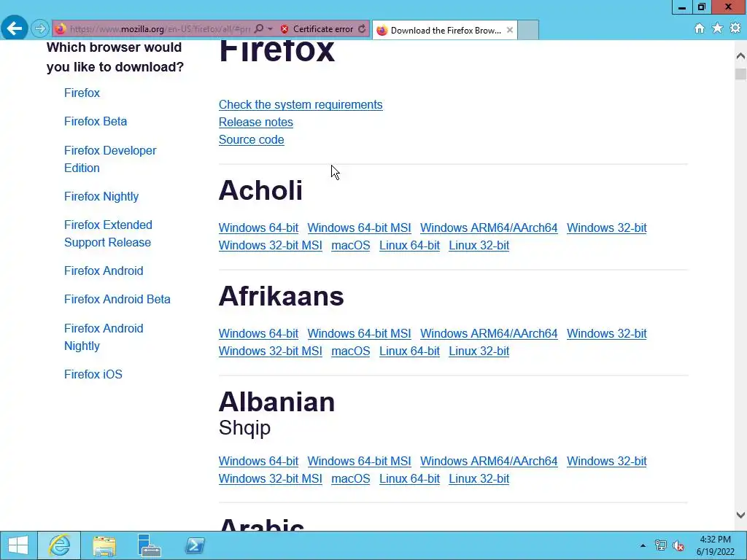747x560 pixels.
Task: Select Firefox Developer Edition in sidebar
Action: [x=110, y=159]
